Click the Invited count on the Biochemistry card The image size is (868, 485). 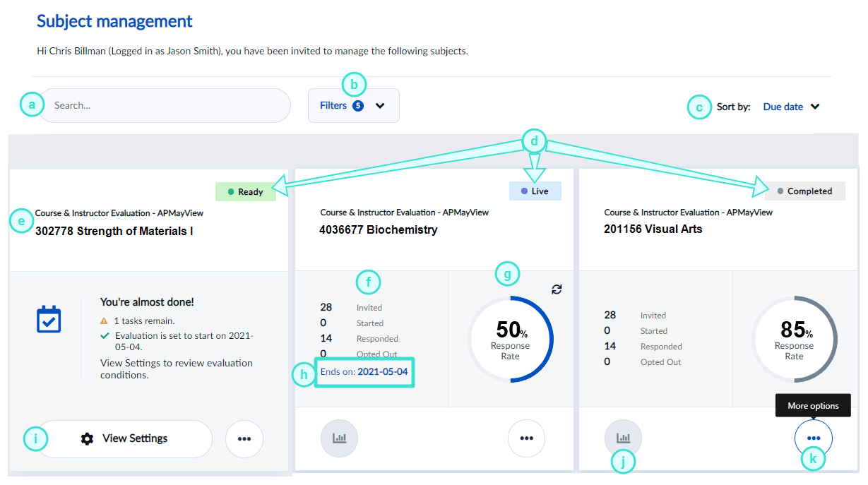click(x=326, y=307)
